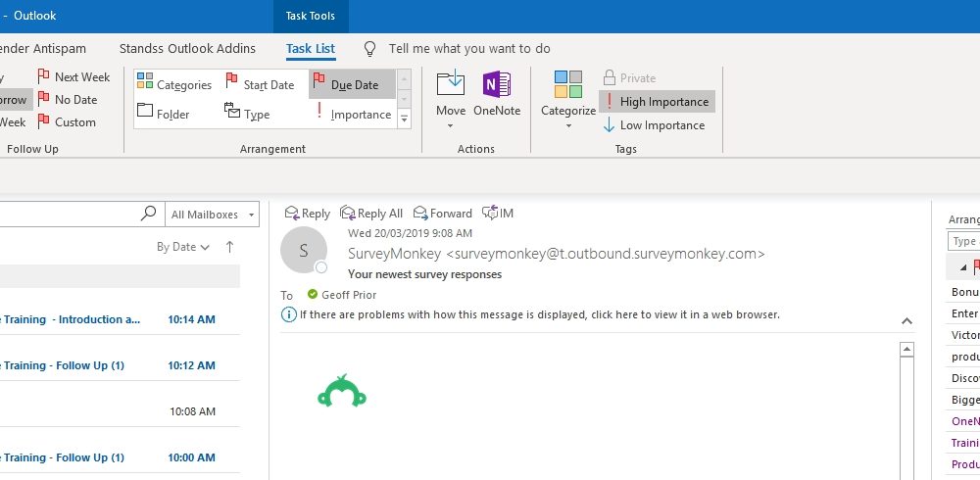Viewport: 980px width, 480px height.
Task: Arrange tasks by Folder
Action: (x=163, y=114)
